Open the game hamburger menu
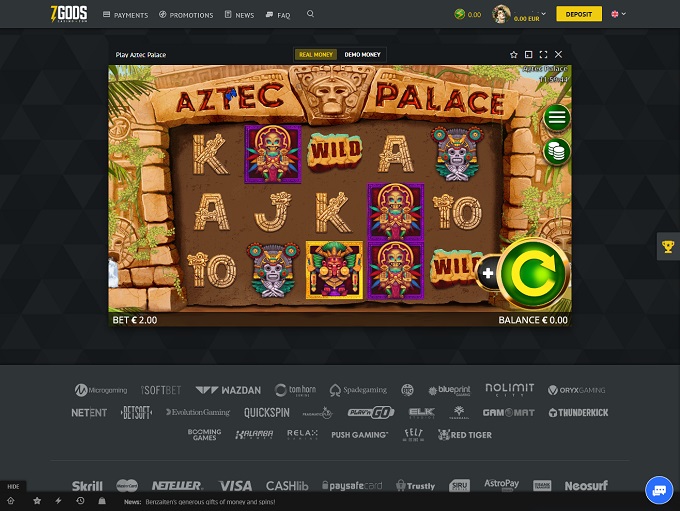This screenshot has height=511, width=680. [557, 118]
